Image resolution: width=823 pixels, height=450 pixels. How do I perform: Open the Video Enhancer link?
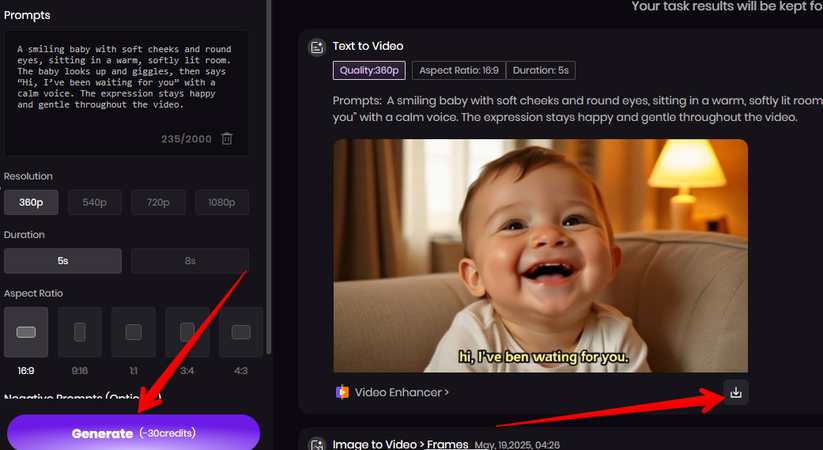[x=402, y=392]
